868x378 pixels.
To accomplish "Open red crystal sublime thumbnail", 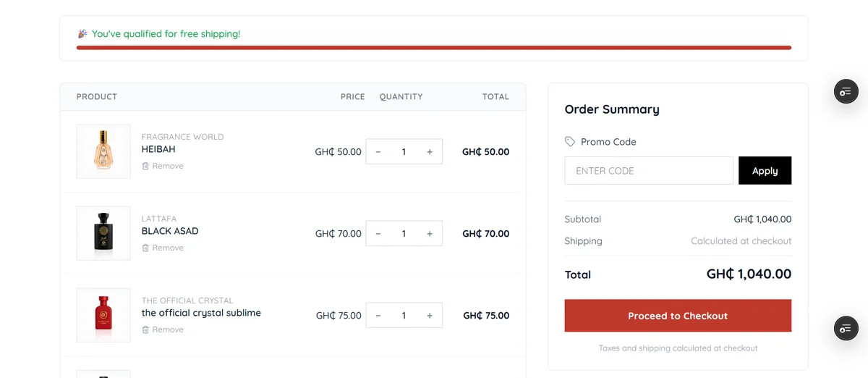I will [103, 315].
